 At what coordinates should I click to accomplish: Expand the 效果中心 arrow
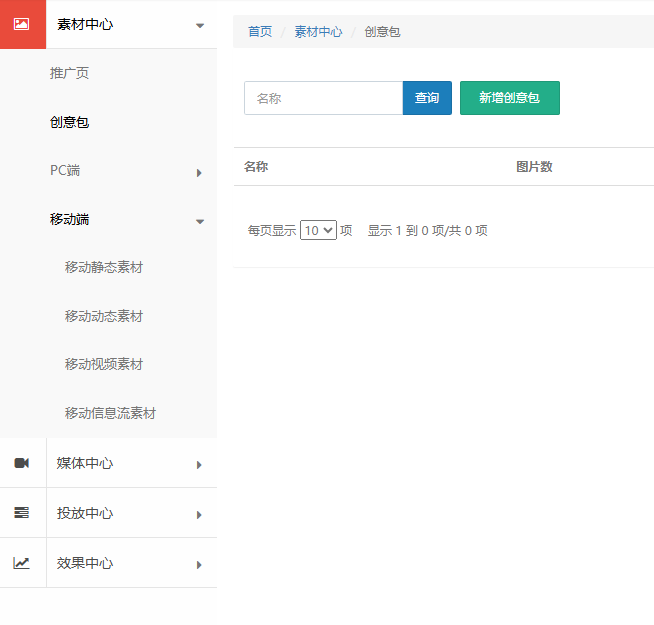point(200,564)
